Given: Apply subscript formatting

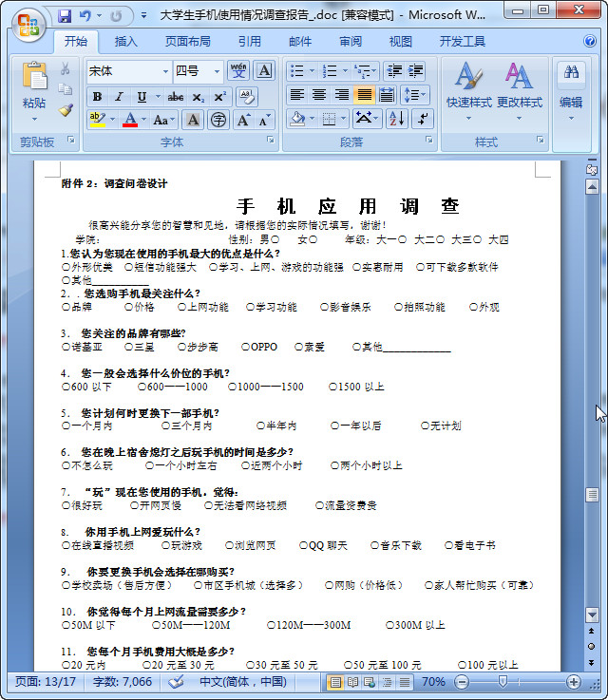Looking at the screenshot, I should click(x=199, y=97).
